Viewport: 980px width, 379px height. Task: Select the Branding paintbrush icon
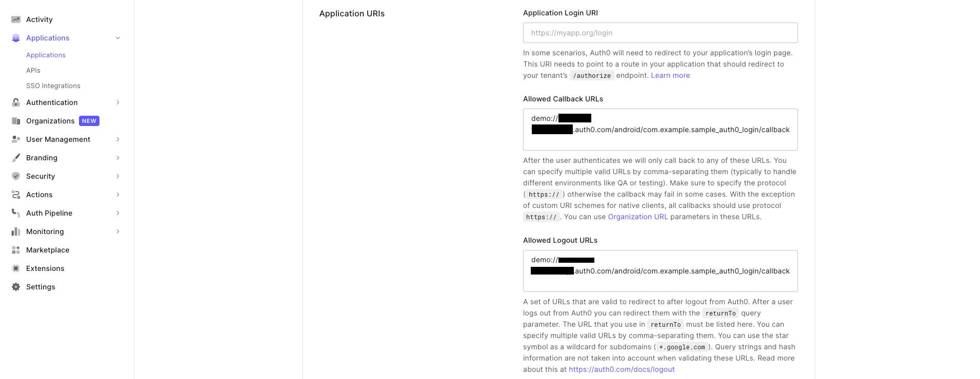point(16,158)
